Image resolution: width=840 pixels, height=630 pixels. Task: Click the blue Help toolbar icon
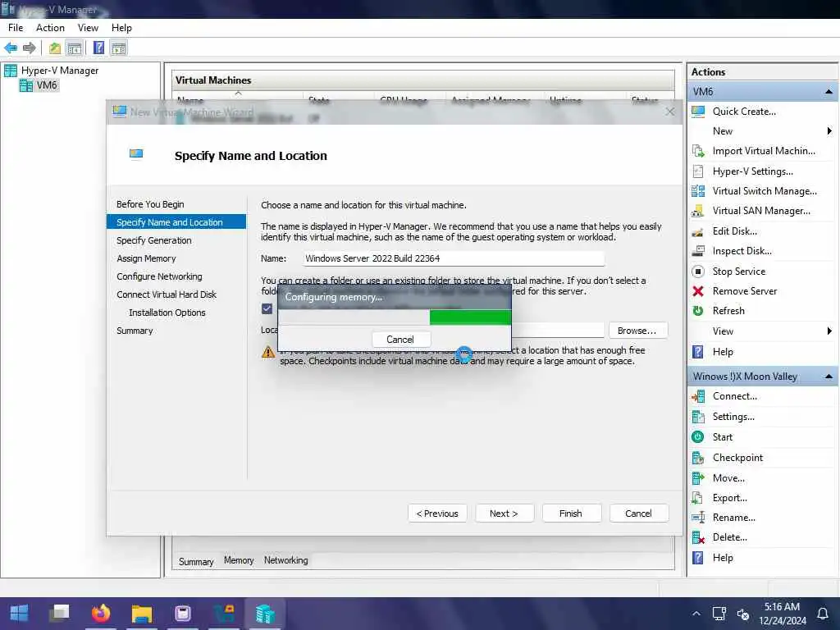tap(98, 48)
